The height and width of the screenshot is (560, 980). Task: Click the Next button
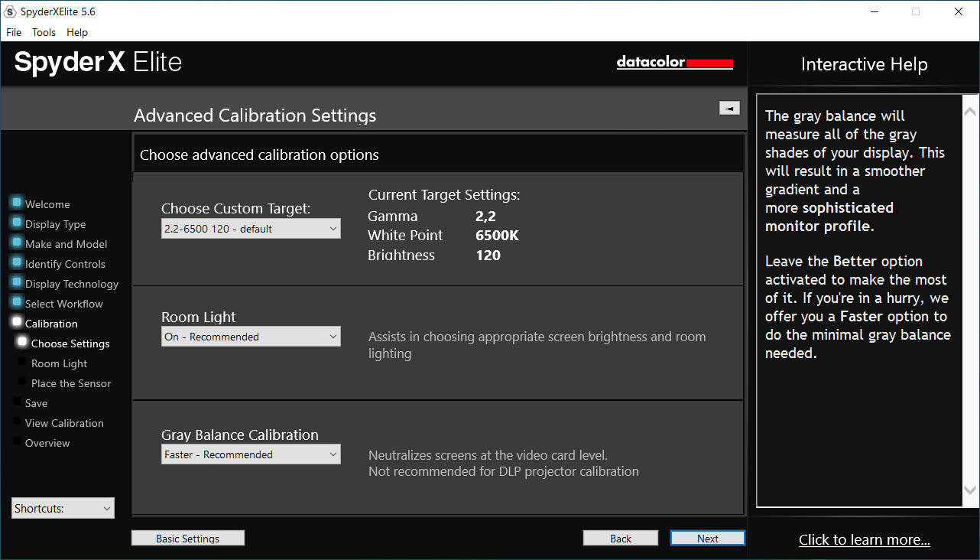(708, 539)
